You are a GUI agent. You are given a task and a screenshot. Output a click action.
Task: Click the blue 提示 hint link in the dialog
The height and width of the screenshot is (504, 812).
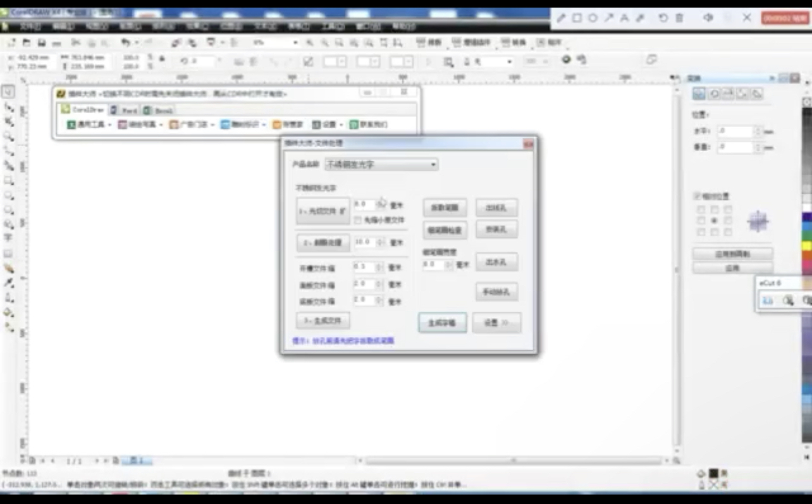(343, 341)
